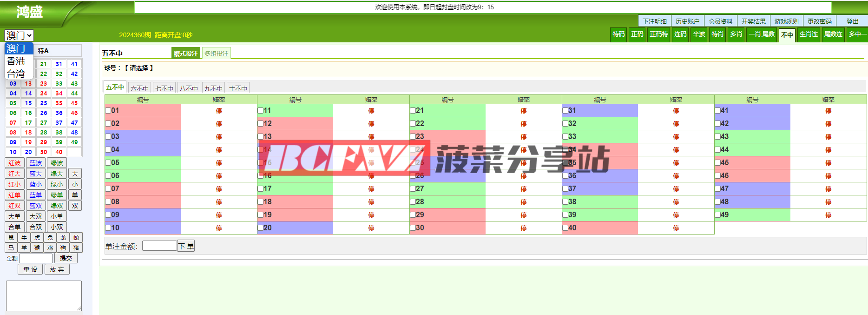Click the 提交 submit button
Image resolution: width=868 pixels, height=315 pixels.
66,258
